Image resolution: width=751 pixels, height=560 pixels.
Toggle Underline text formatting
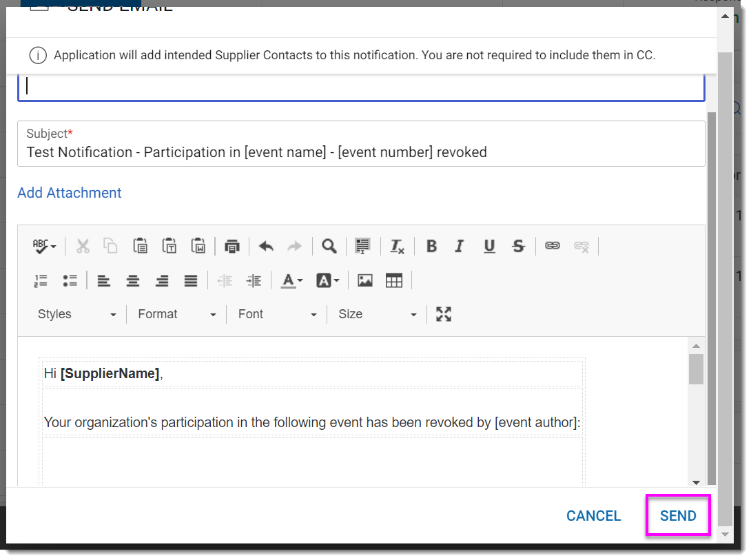pyautogui.click(x=489, y=246)
